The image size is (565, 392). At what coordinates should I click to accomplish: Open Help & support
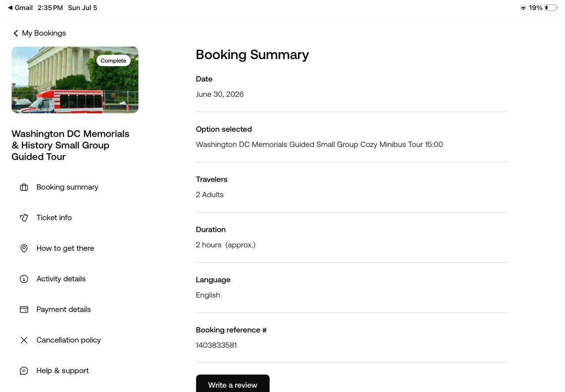point(63,370)
